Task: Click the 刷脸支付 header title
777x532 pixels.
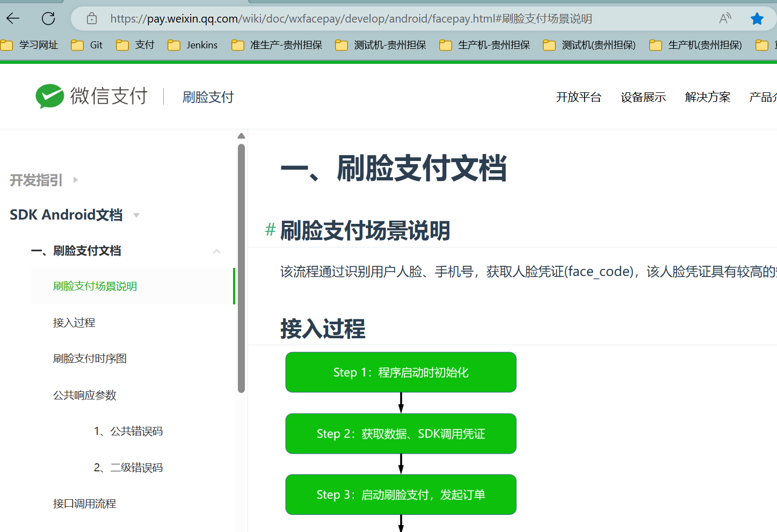Action: pos(208,97)
